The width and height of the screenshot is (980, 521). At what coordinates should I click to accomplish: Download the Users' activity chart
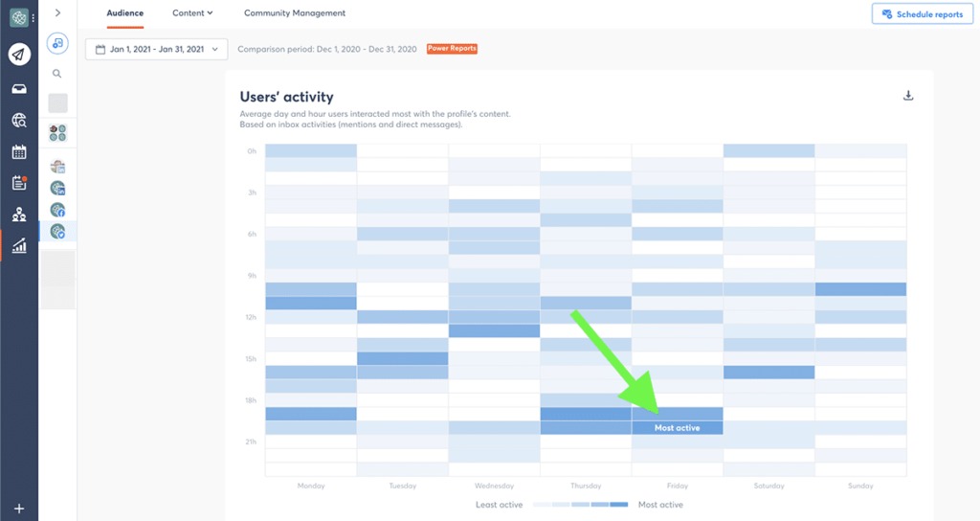(x=908, y=96)
